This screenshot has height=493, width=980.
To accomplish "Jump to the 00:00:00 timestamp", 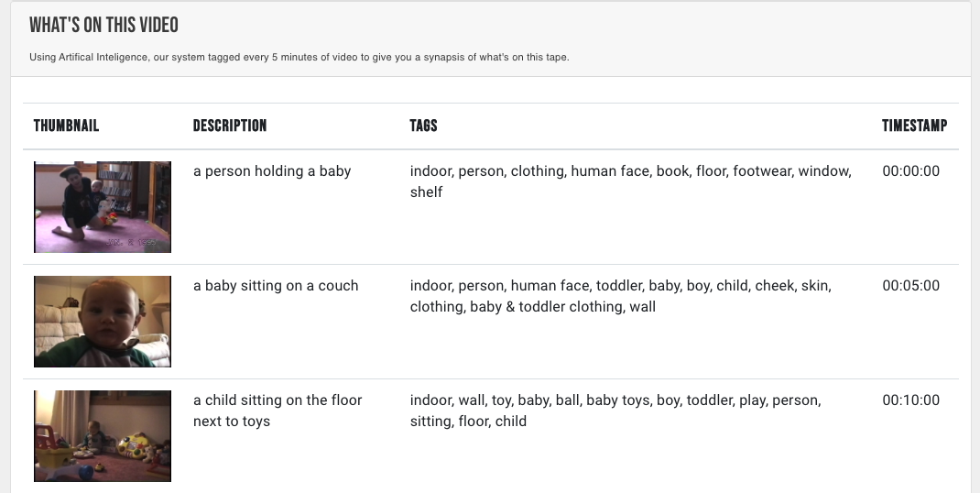I will click(910, 171).
